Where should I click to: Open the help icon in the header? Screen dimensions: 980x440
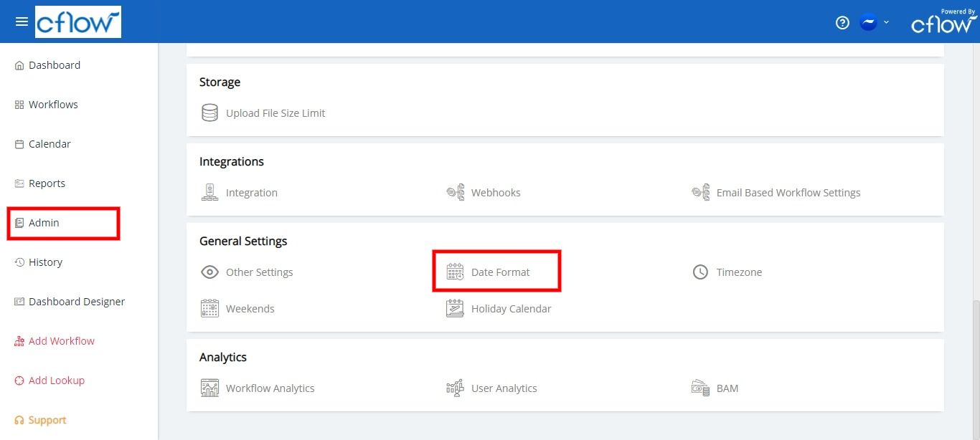842,22
